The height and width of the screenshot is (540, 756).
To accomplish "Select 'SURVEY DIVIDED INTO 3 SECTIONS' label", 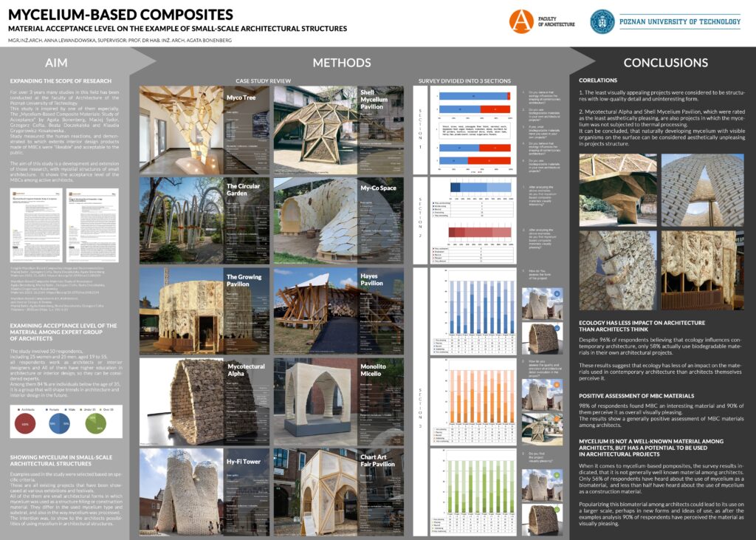I will [x=464, y=81].
